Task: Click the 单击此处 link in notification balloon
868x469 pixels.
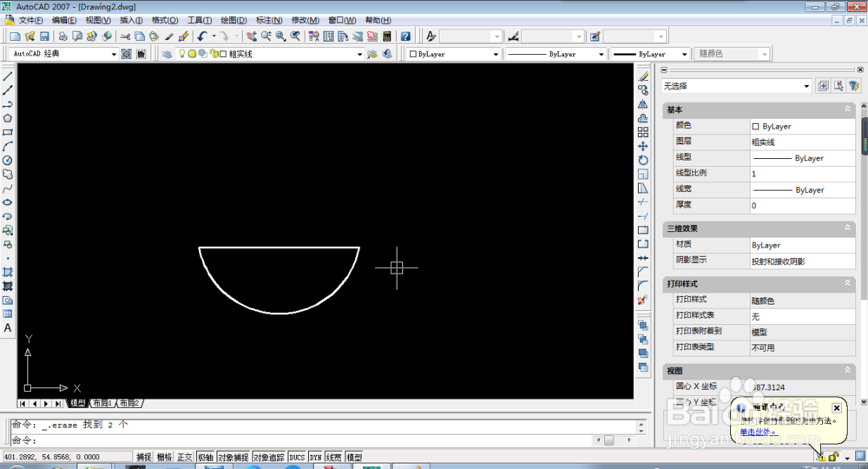Action: click(757, 432)
